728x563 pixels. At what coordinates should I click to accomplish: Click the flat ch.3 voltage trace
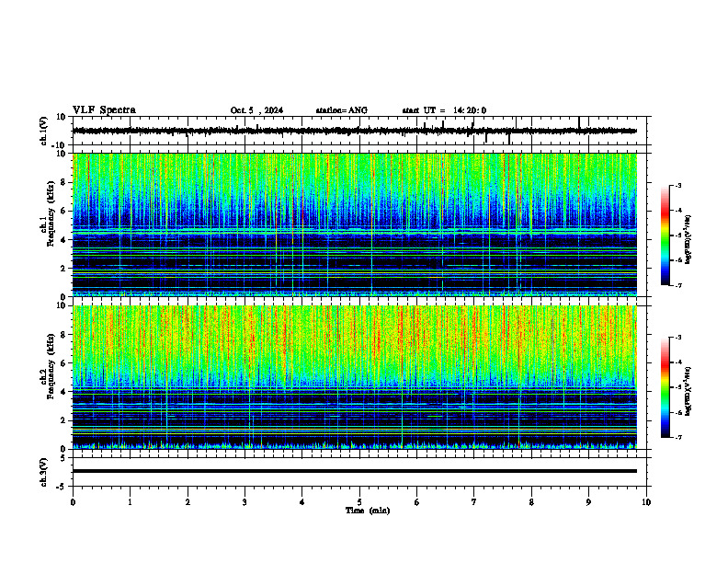coord(354,471)
